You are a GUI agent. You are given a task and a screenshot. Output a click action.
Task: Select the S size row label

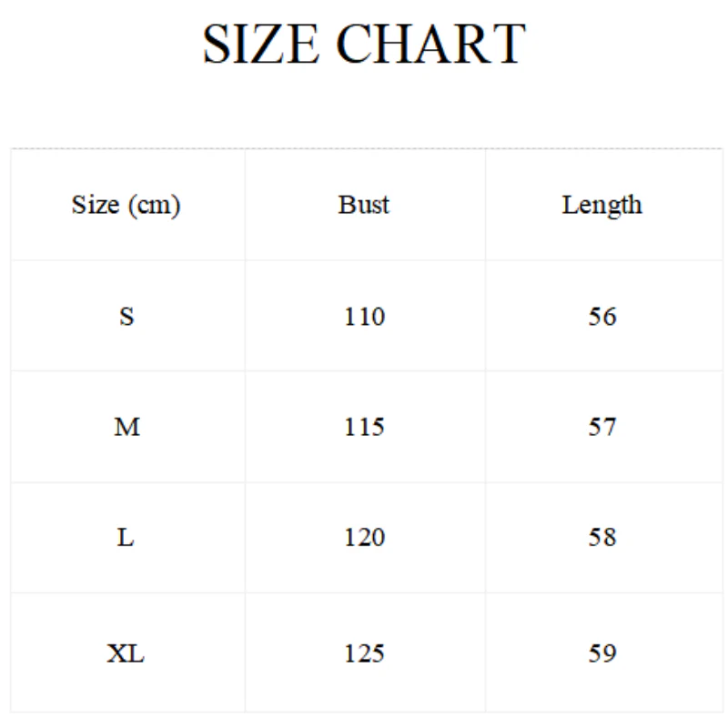[126, 317]
